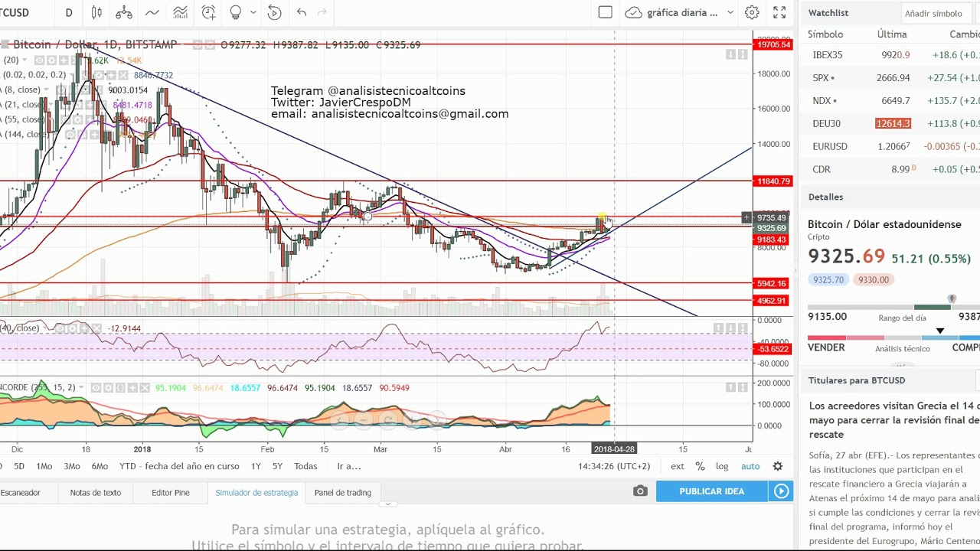980x551 pixels.
Task: Switch to 'Simulador de estrategia' tab
Action: (x=256, y=493)
